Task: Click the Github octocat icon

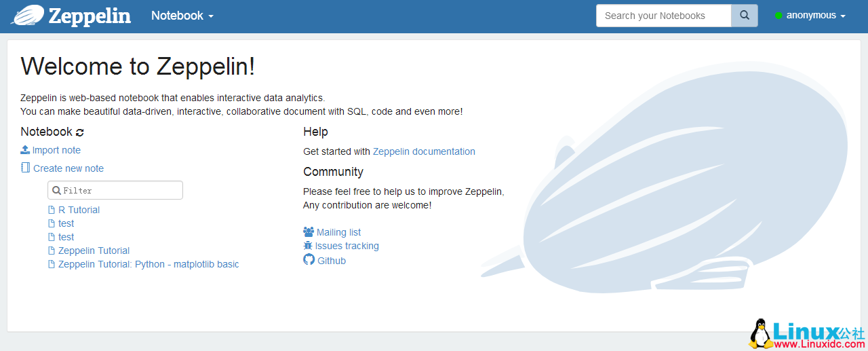Action: (x=309, y=260)
